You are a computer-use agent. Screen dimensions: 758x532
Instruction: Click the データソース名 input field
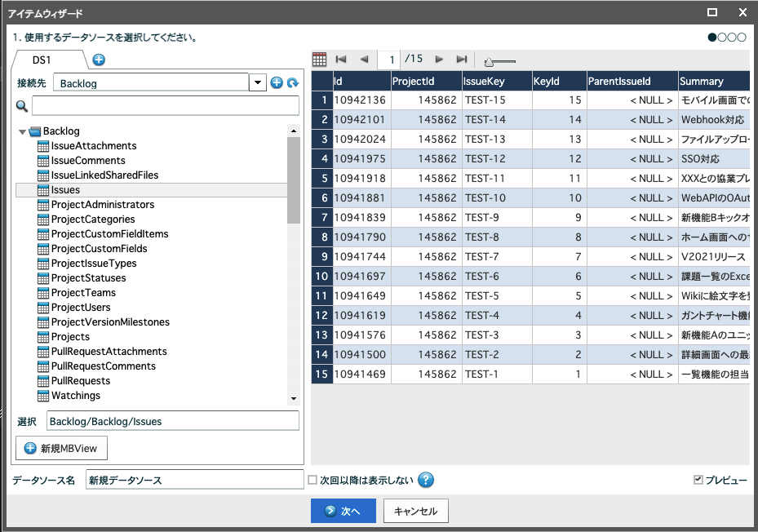click(x=194, y=480)
